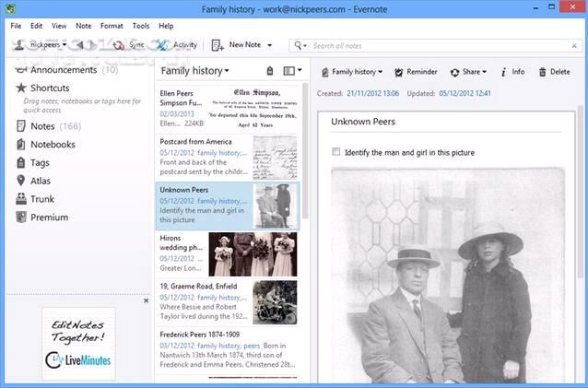Open the Format menu

point(112,26)
